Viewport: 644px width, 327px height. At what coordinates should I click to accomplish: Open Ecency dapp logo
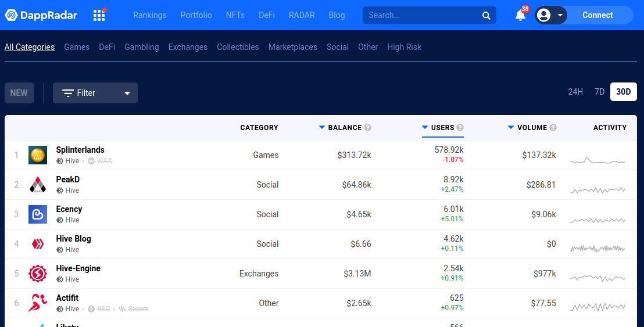coord(38,214)
